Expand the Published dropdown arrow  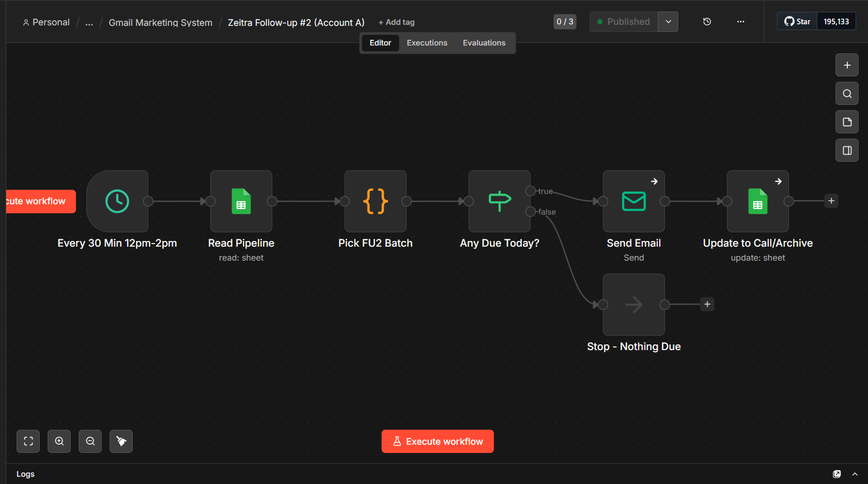click(x=668, y=22)
